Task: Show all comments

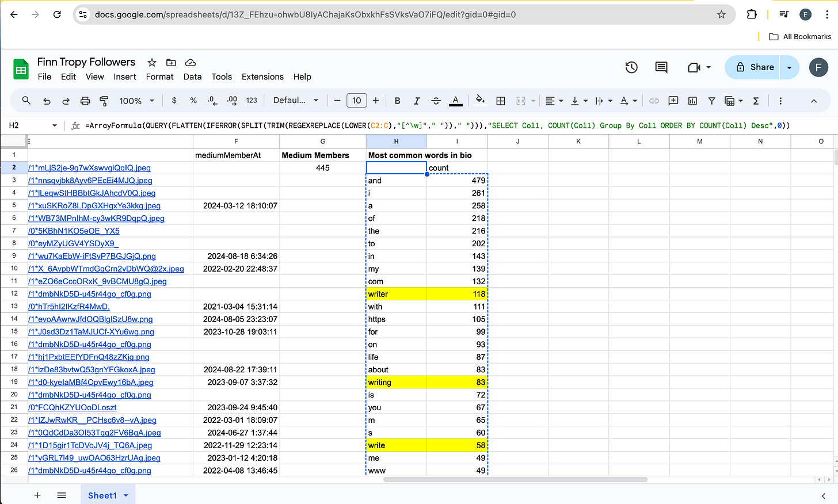Action: (661, 67)
